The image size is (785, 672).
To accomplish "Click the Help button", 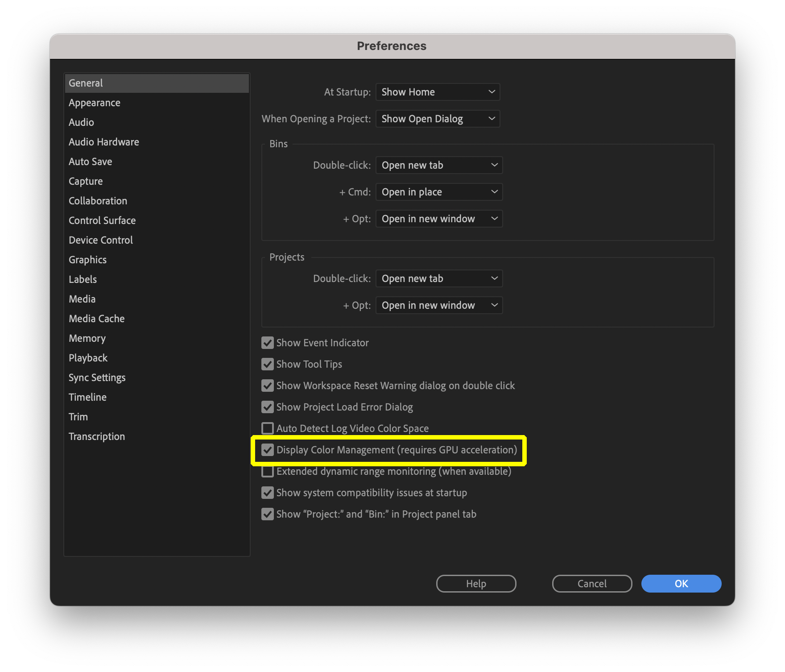I will 476,584.
